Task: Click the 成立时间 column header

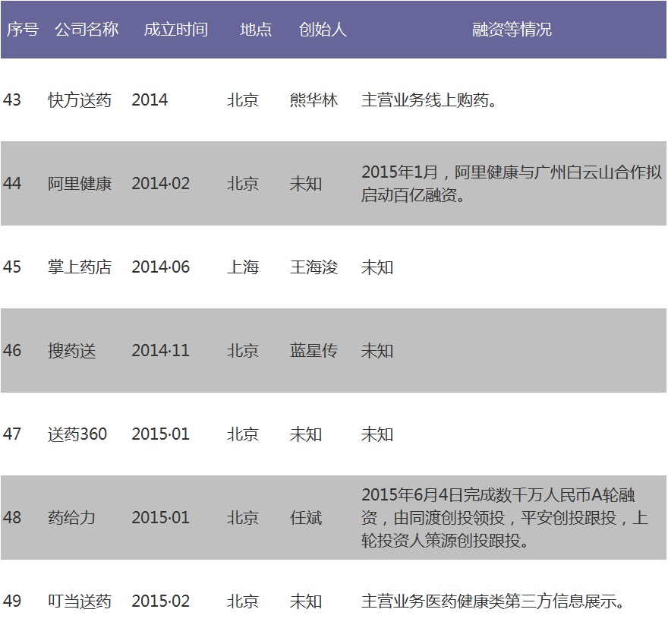Action: click(176, 30)
